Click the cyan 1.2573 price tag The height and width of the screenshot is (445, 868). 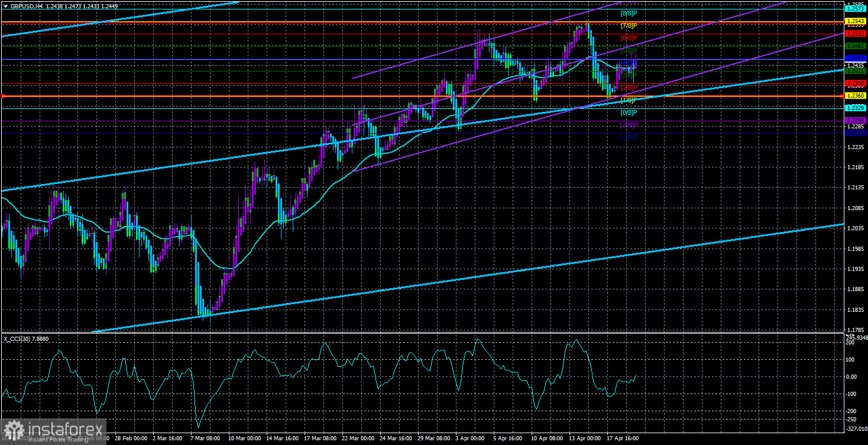[x=856, y=9]
